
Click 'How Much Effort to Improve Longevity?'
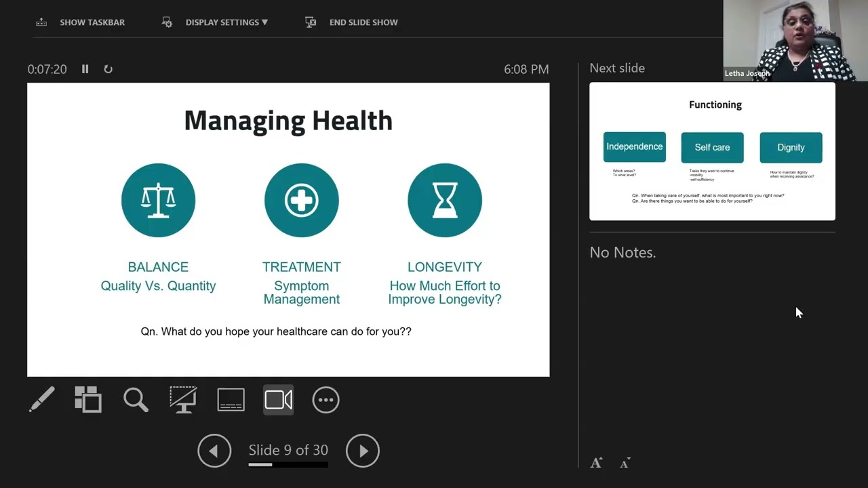pyautogui.click(x=445, y=293)
